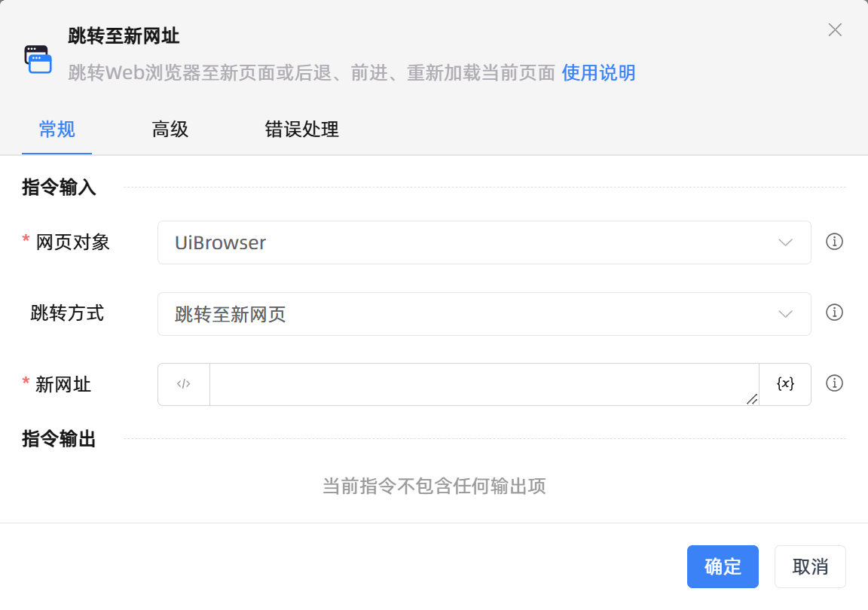
Task: Open the 使用说明 help link
Action: tap(598, 73)
